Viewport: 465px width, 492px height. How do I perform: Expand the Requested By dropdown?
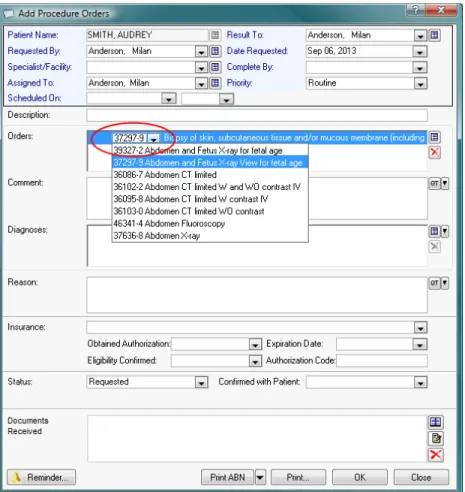click(201, 52)
